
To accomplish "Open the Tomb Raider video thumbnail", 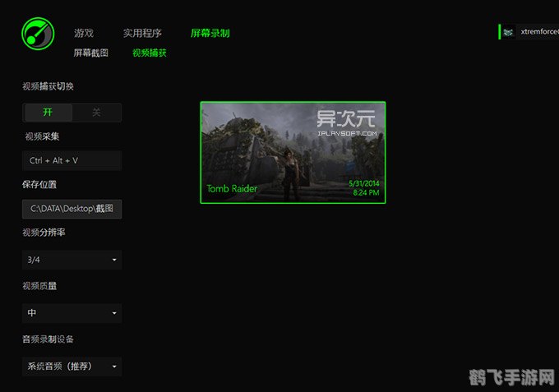I will coord(293,153).
